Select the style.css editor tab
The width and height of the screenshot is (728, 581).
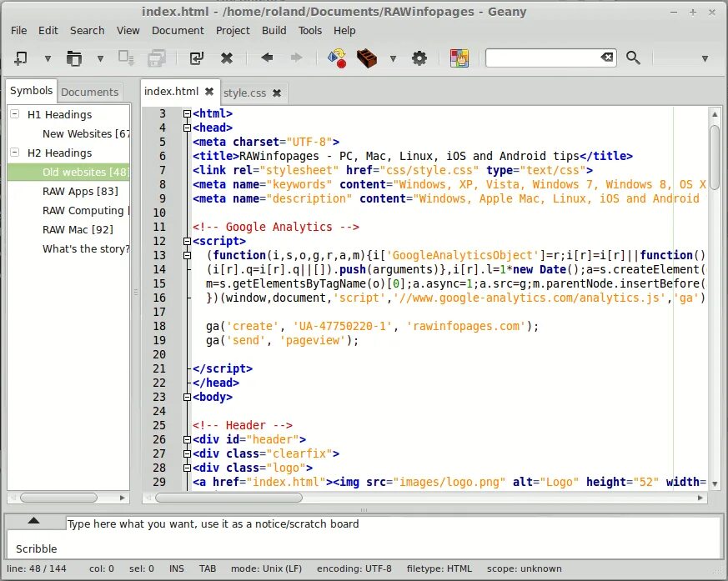tap(244, 93)
